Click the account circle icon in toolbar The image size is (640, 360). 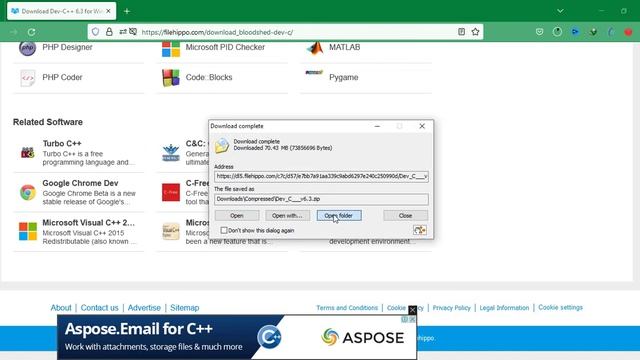click(557, 32)
